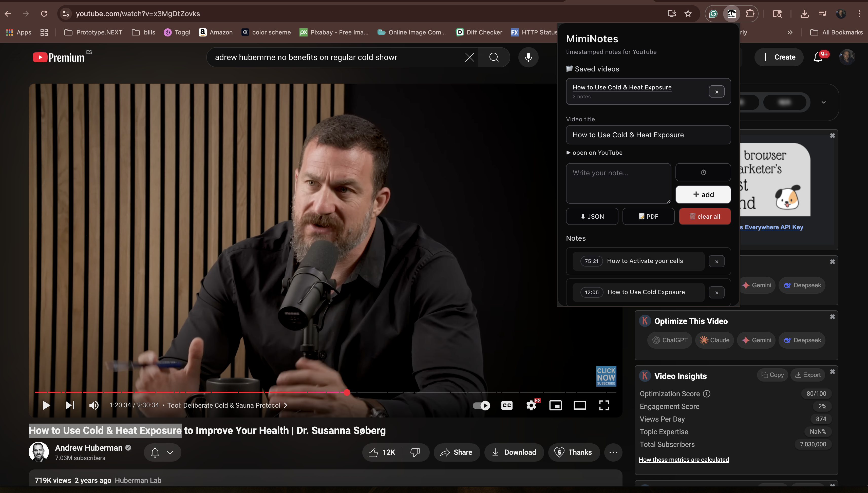Open 'How these metrics are calculated' link

684,460
